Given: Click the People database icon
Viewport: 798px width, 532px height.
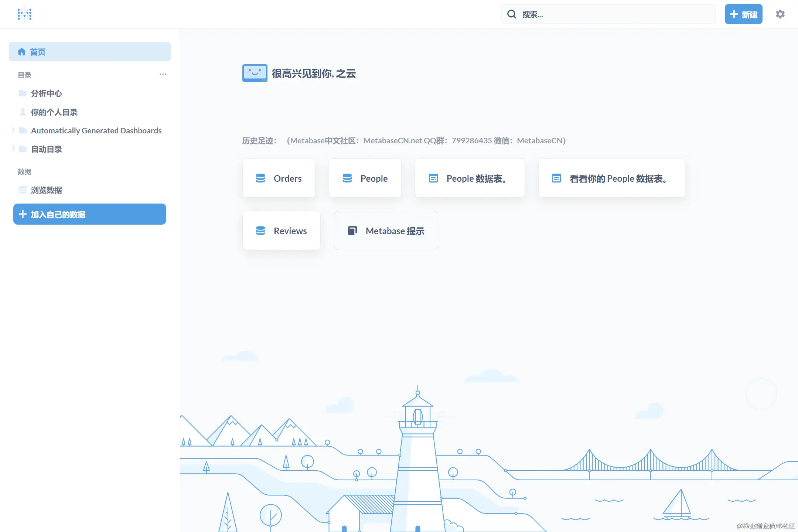Looking at the screenshot, I should 347,178.
